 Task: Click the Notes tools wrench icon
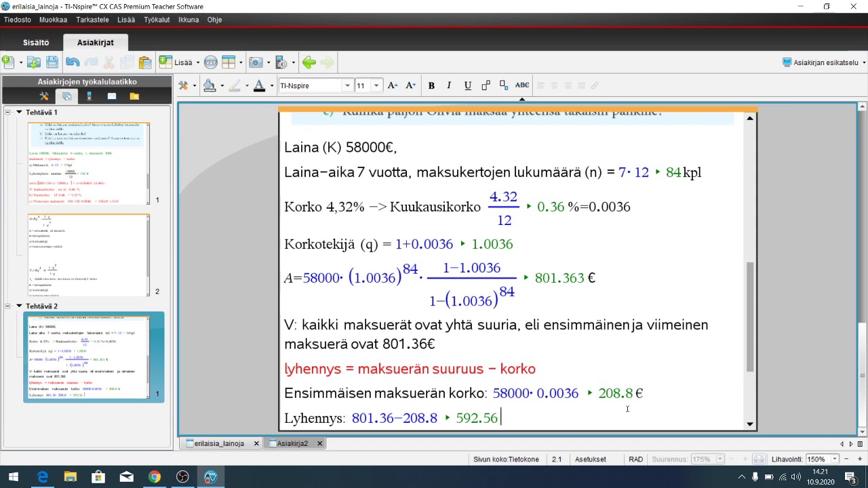point(183,85)
